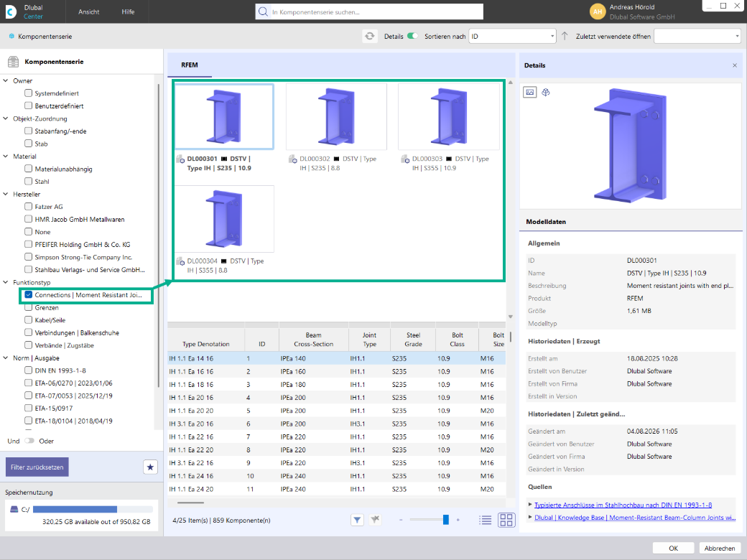Expand the Typisierte Anschlüsse source arrow

[531, 505]
